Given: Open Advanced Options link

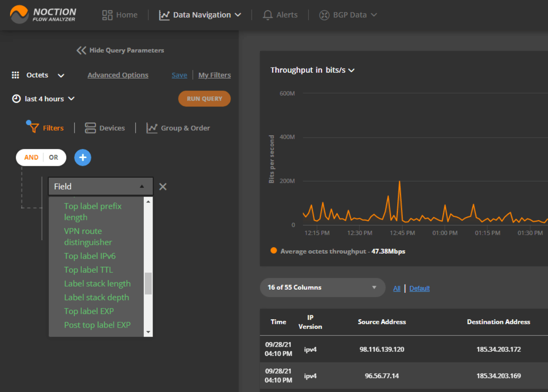Looking at the screenshot, I should click(x=118, y=75).
